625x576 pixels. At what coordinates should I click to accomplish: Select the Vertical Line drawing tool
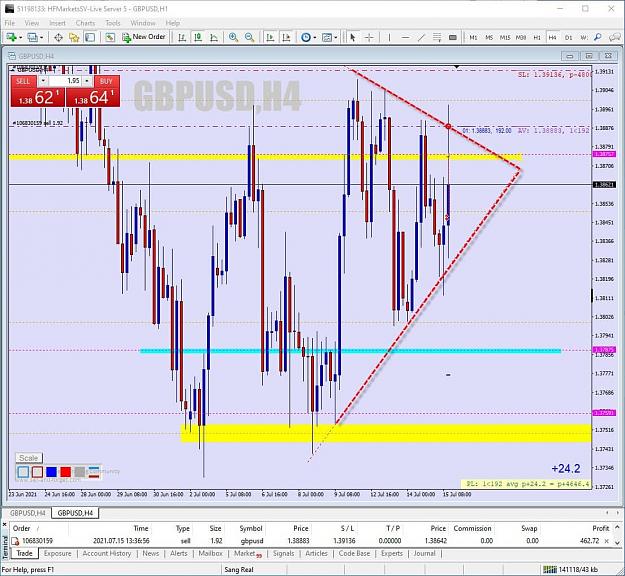(389, 37)
